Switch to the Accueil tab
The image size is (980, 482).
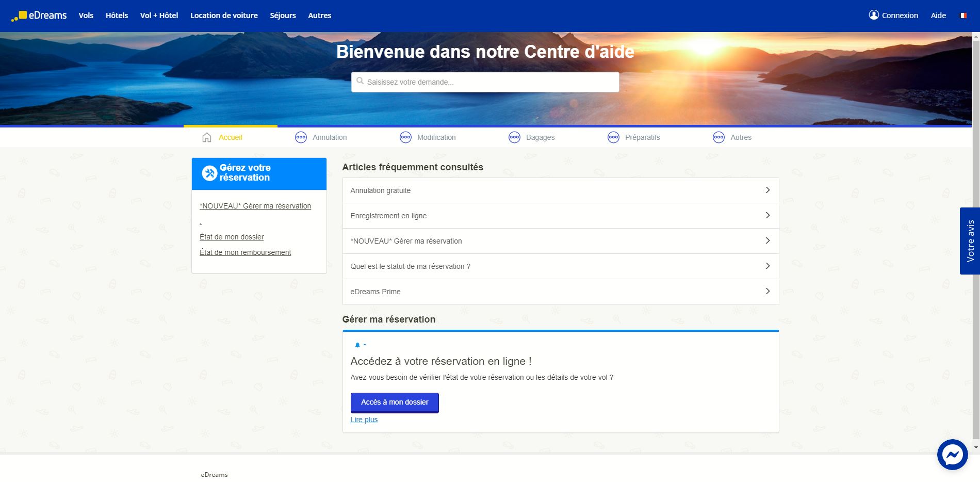230,137
